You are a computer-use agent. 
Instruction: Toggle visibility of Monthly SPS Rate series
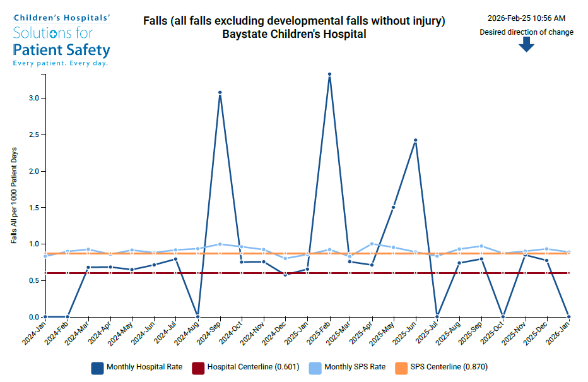[356, 366]
